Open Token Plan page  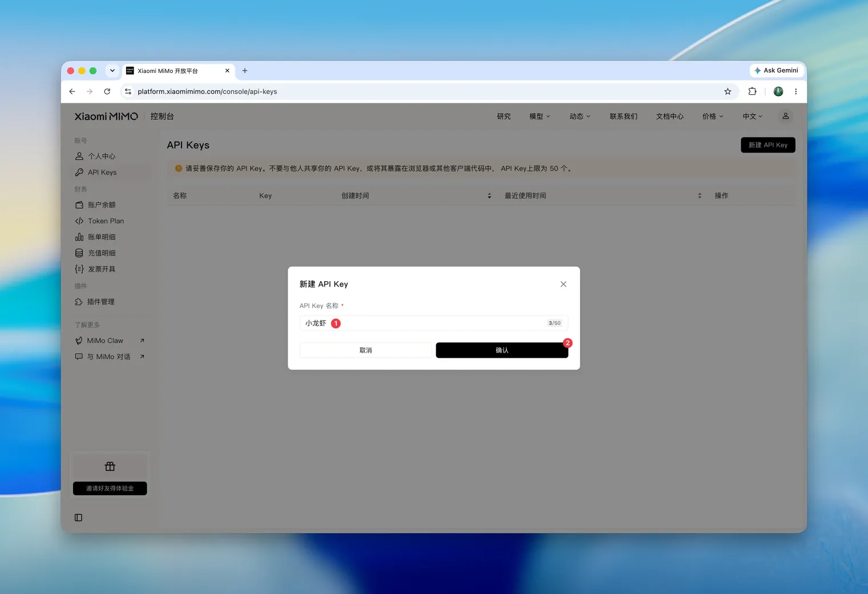point(110,221)
